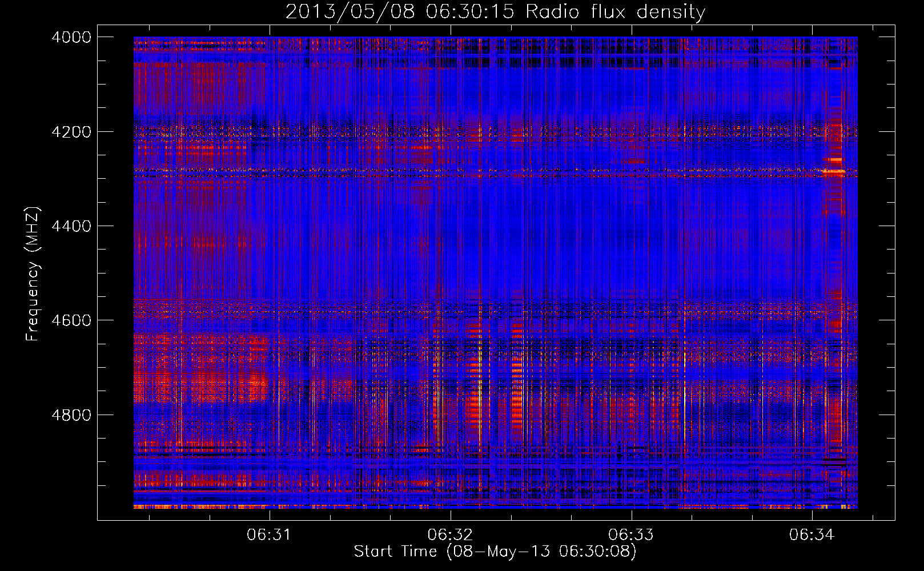Click the 'Frequency (MHZ)' y-axis title
The image size is (924, 571).
tap(33, 274)
